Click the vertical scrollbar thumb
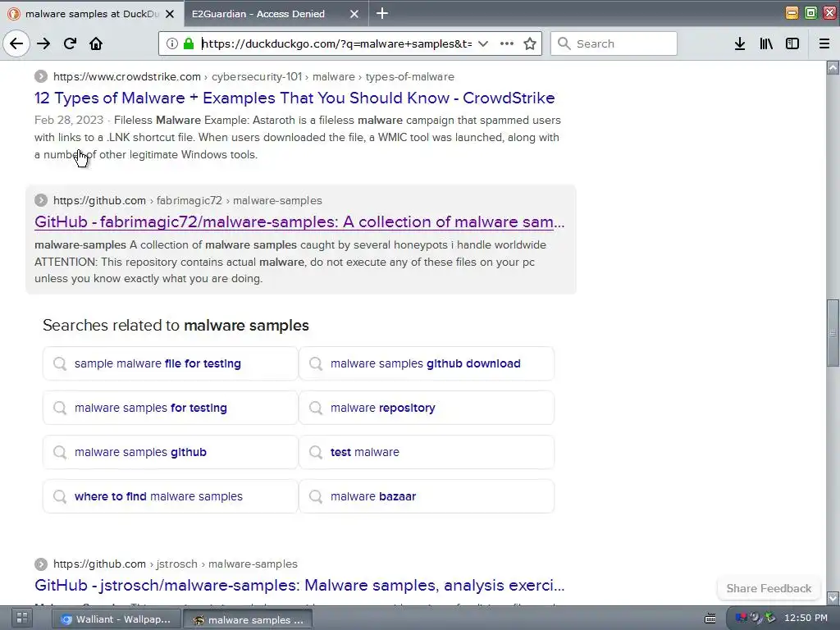840x630 pixels. pyautogui.click(x=833, y=333)
